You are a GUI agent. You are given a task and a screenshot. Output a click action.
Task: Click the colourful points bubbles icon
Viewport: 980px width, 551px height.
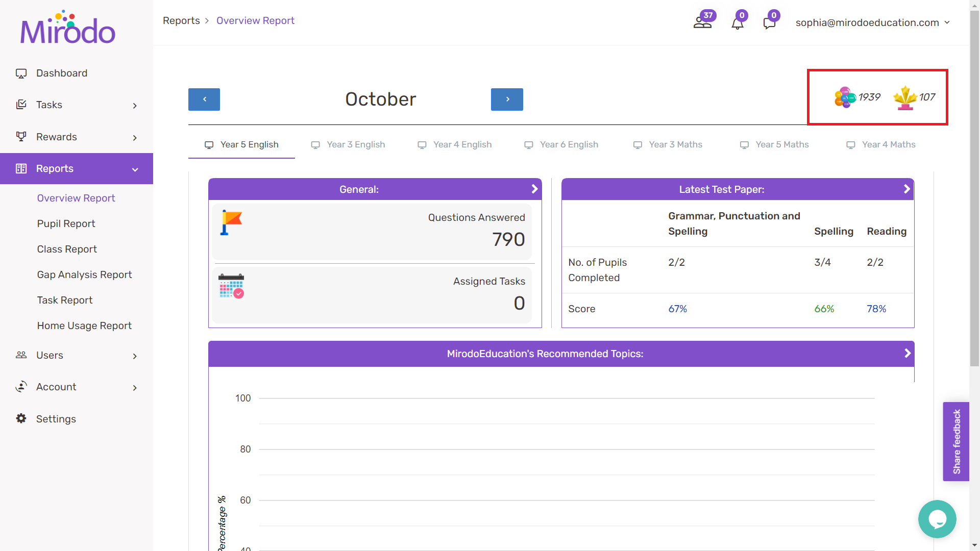tap(845, 97)
